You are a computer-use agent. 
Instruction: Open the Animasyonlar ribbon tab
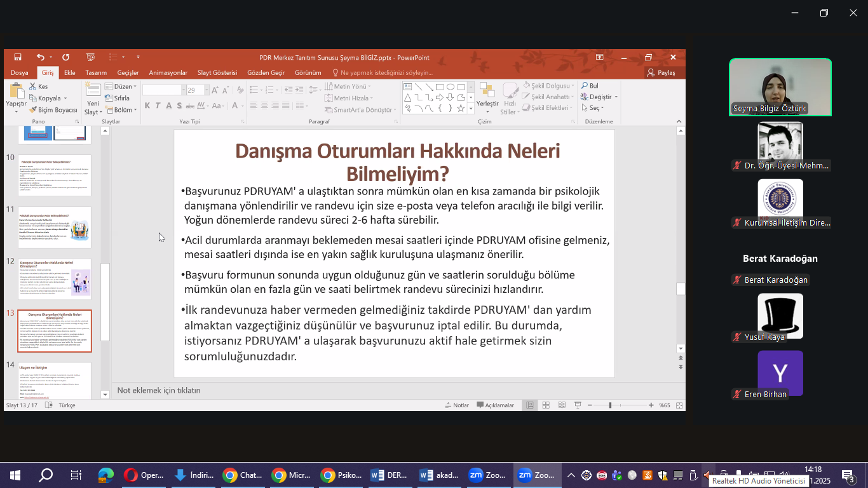(x=168, y=72)
